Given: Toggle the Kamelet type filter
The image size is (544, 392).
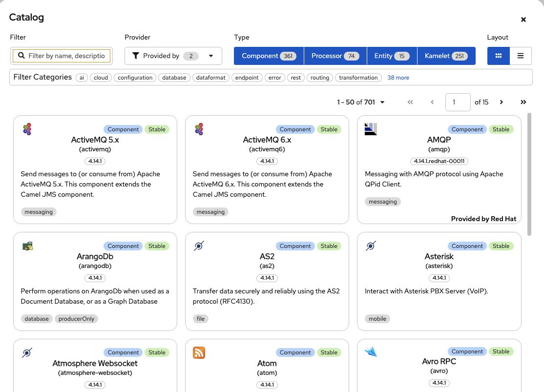Looking at the screenshot, I should click(x=446, y=56).
